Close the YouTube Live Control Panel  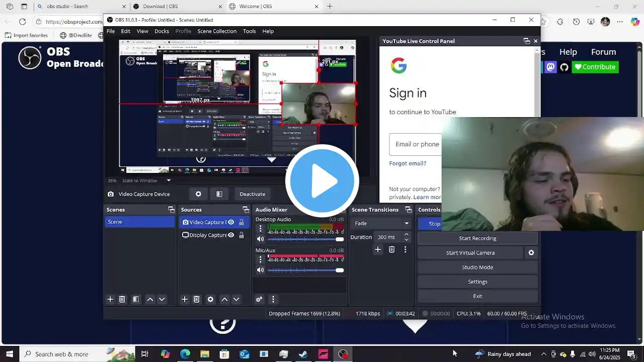tap(536, 41)
